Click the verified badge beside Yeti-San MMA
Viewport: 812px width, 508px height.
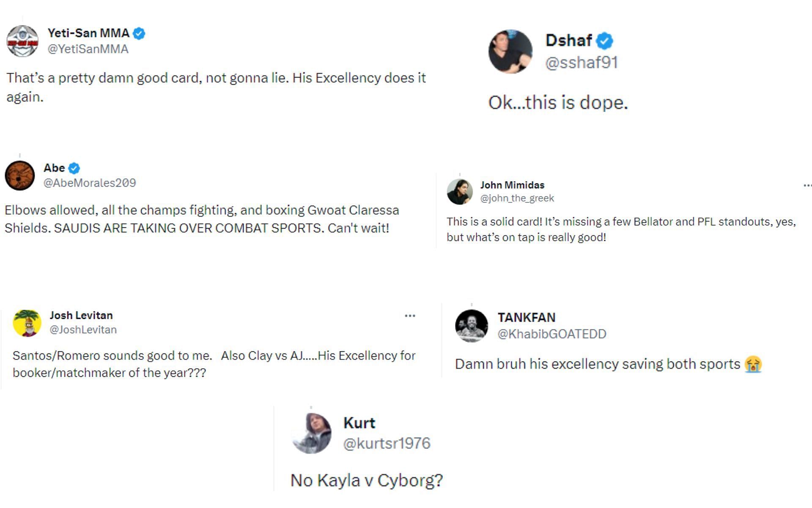[139, 33]
